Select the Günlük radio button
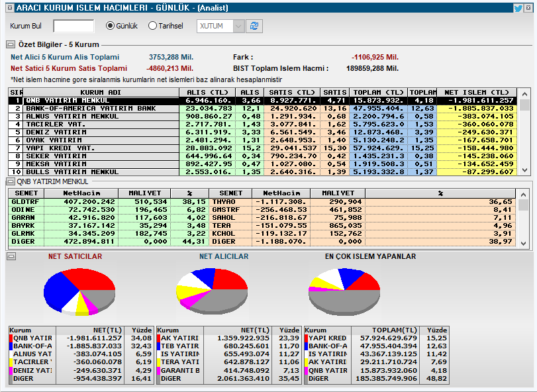This screenshot has height=392, width=537. [110, 26]
